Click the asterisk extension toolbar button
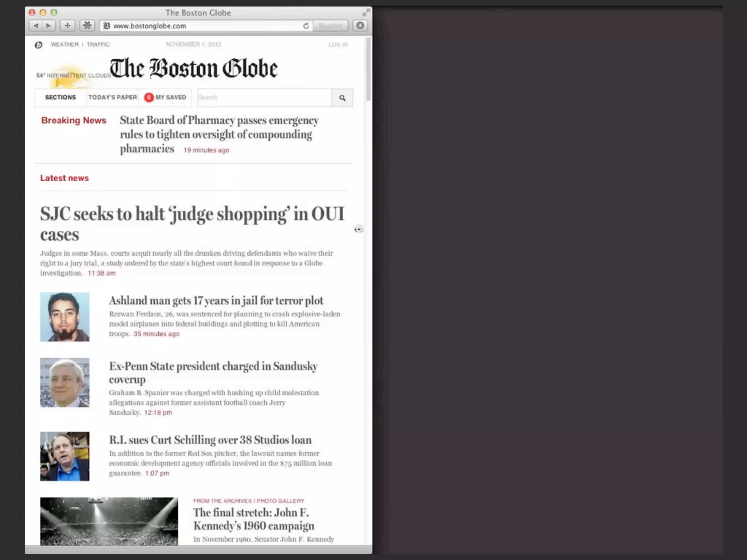The width and height of the screenshot is (747, 560). point(87,26)
